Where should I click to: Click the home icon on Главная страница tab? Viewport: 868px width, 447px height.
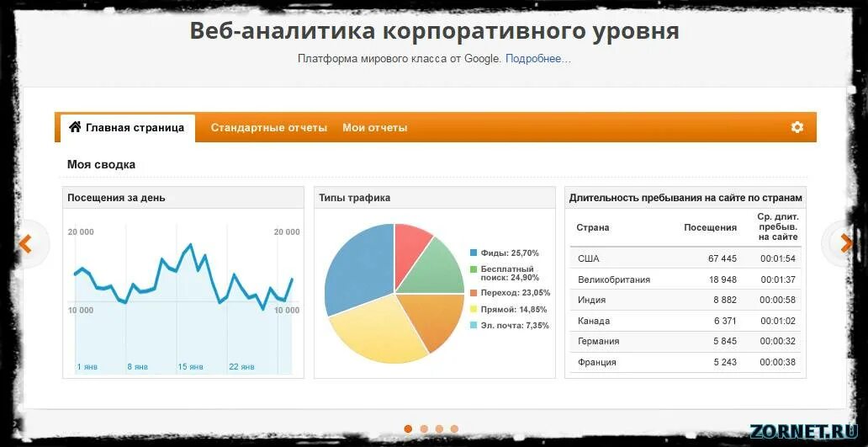[x=75, y=127]
